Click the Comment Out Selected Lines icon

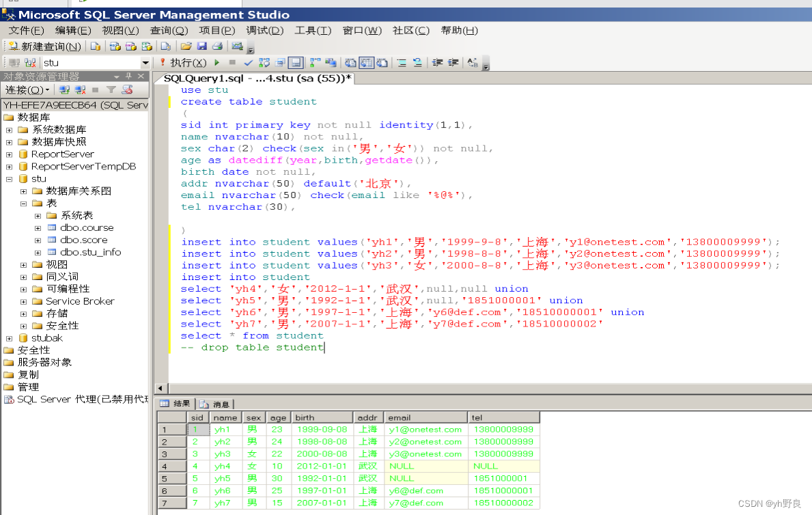click(402, 63)
